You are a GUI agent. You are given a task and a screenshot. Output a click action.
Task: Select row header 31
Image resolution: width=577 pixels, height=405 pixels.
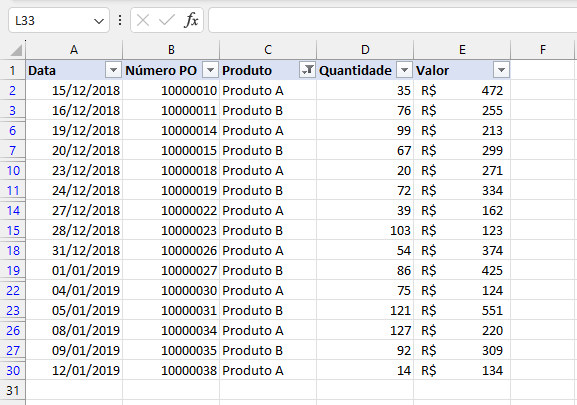(x=13, y=390)
